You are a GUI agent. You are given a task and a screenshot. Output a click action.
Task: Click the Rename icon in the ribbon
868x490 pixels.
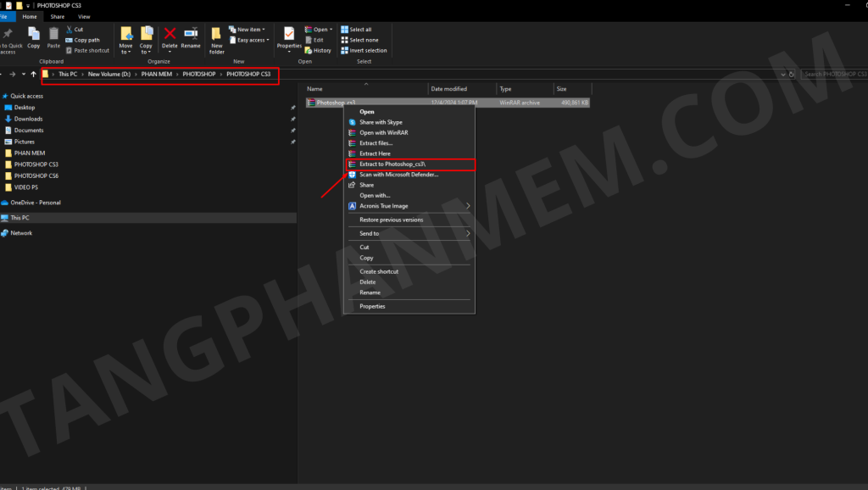click(191, 34)
